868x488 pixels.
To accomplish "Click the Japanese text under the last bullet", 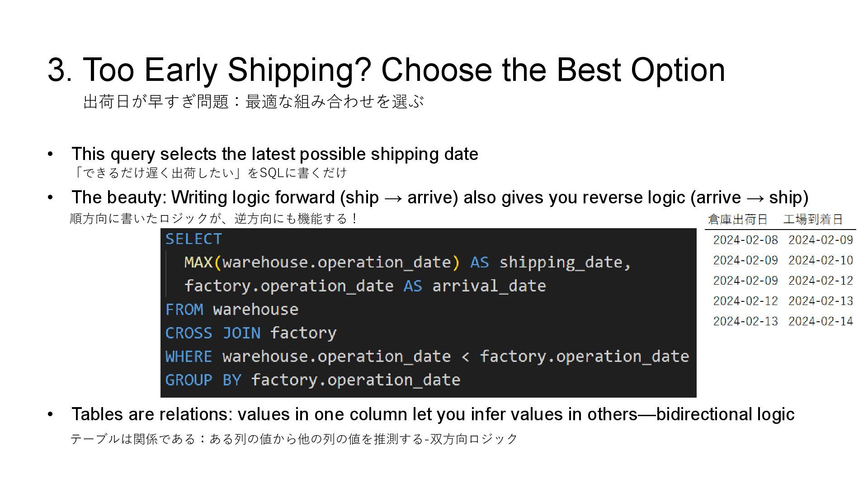I will pos(294,439).
